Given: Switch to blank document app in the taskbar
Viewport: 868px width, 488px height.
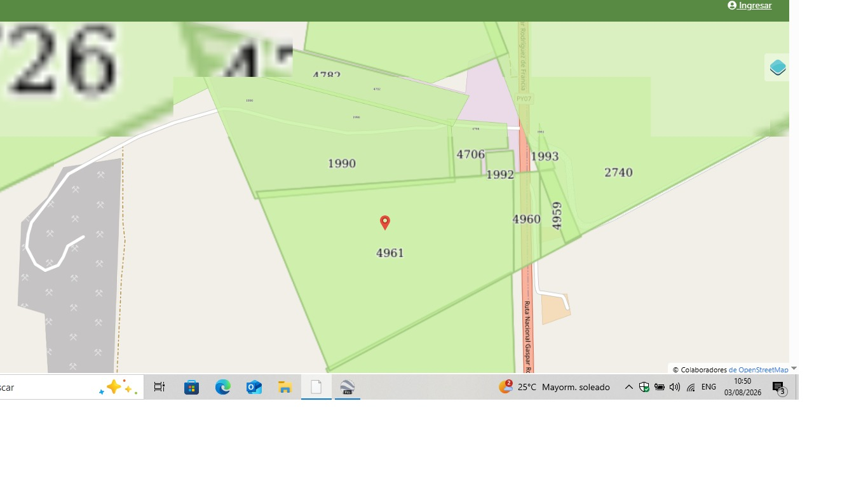Looking at the screenshot, I should tap(316, 387).
